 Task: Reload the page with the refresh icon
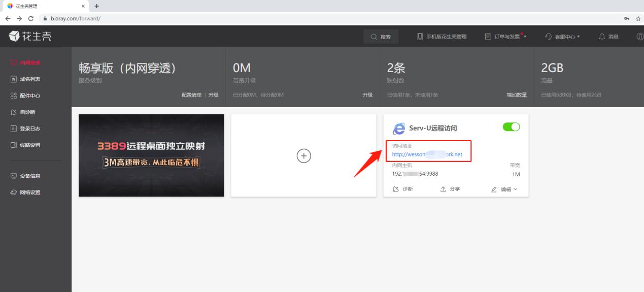[x=31, y=18]
